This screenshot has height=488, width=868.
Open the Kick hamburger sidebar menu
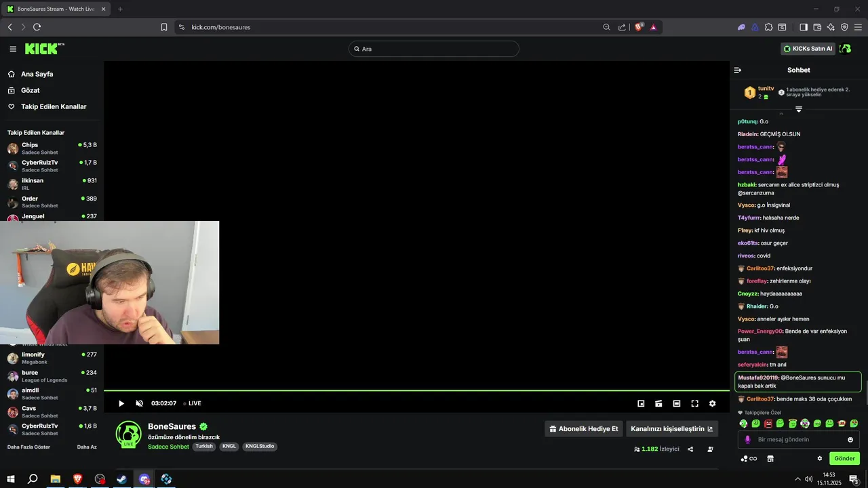point(13,49)
